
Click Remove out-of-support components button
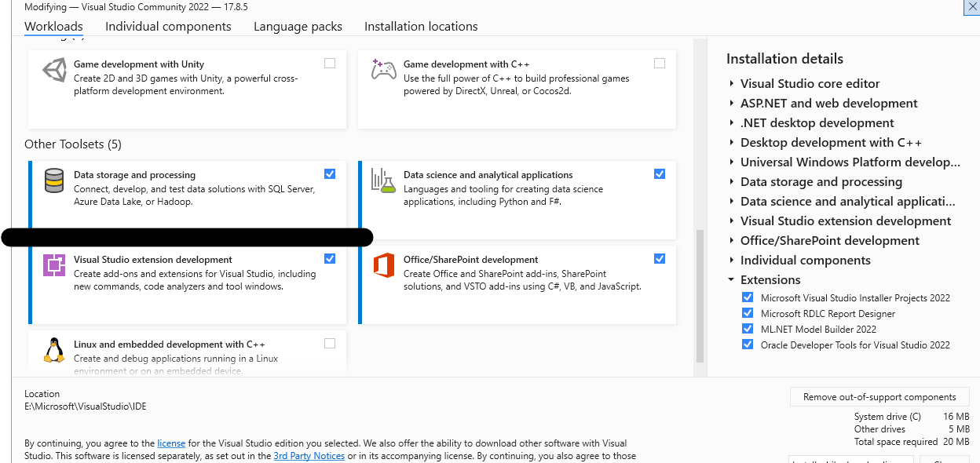click(x=879, y=397)
